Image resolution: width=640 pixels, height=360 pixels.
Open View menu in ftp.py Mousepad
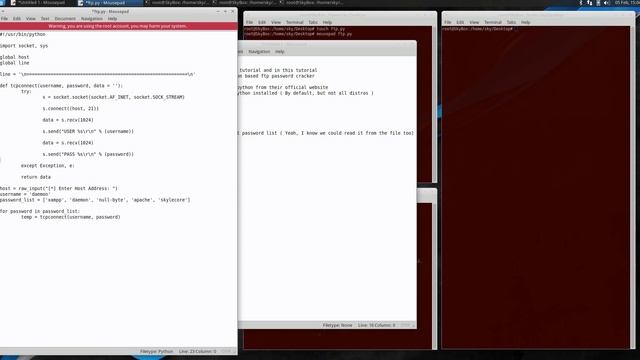click(31, 19)
